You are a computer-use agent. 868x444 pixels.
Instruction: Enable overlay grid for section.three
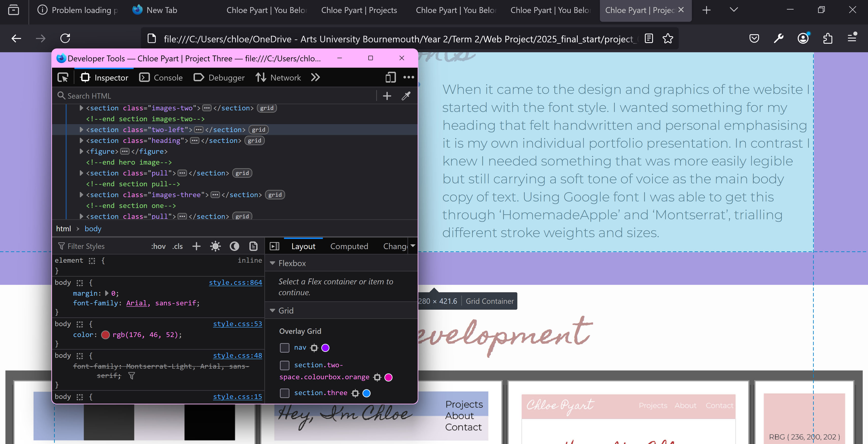[285, 393]
